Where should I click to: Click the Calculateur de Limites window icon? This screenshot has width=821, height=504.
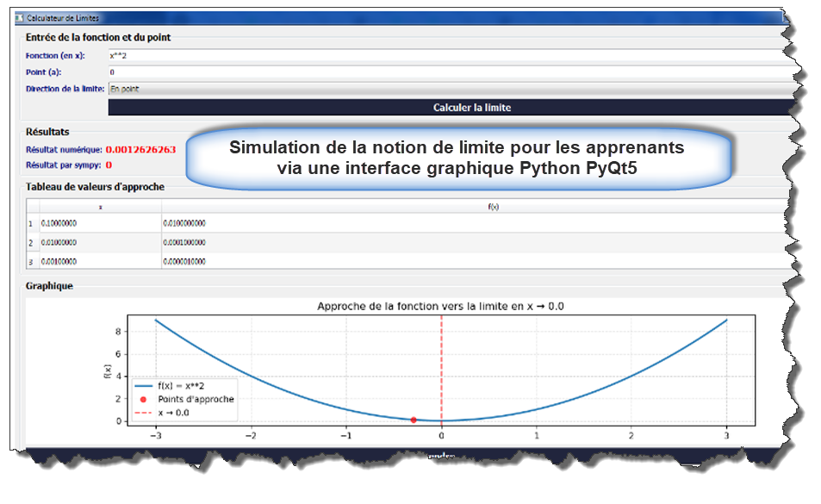pos(21,18)
